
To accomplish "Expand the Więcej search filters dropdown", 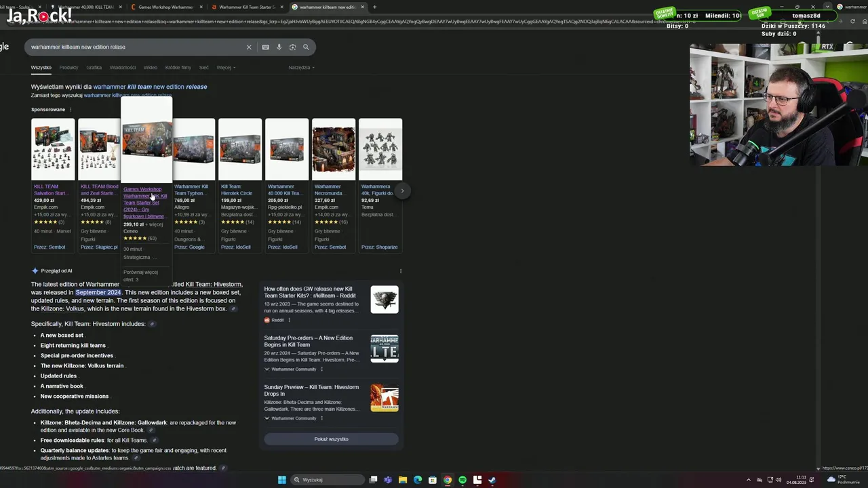I will click(x=226, y=68).
